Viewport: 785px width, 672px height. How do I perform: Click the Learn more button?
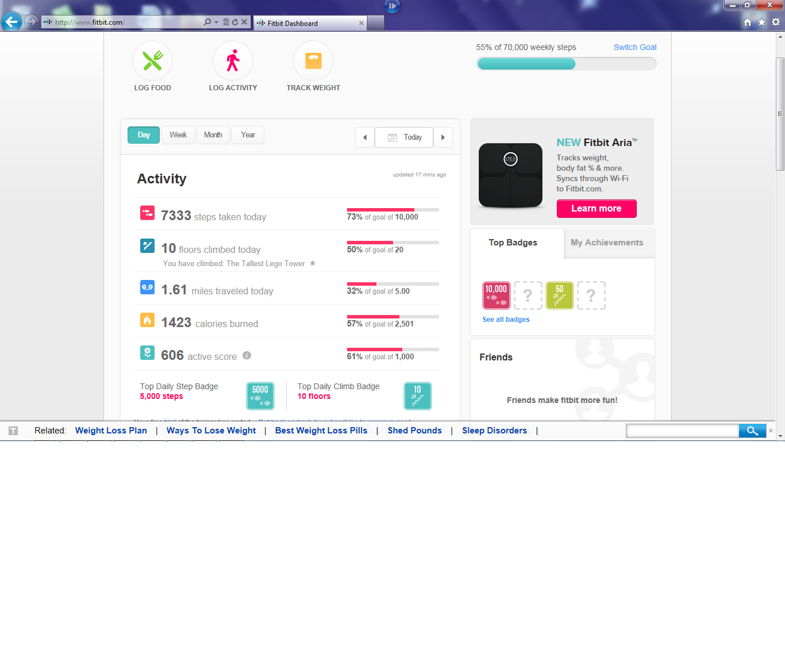click(597, 209)
